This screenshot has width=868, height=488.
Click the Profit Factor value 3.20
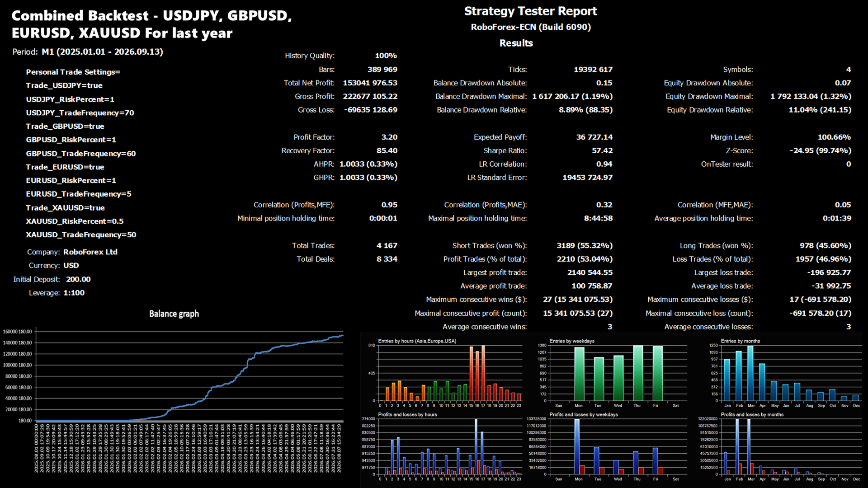(389, 137)
